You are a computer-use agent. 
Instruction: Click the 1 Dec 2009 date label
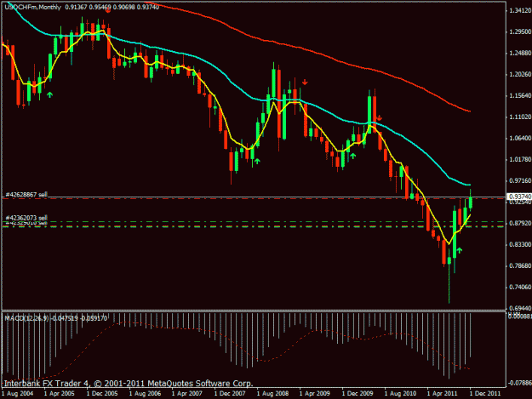(x=358, y=394)
